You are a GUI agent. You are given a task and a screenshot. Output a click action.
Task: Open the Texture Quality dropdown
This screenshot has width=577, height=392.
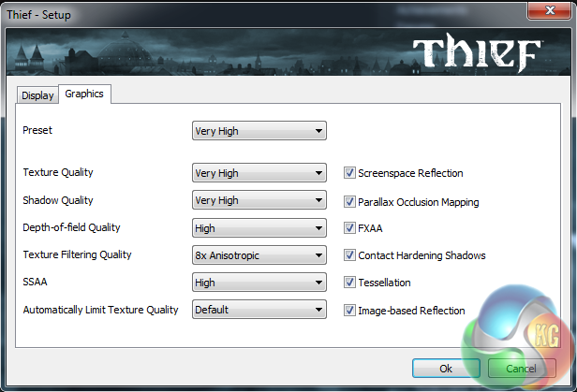click(x=259, y=173)
